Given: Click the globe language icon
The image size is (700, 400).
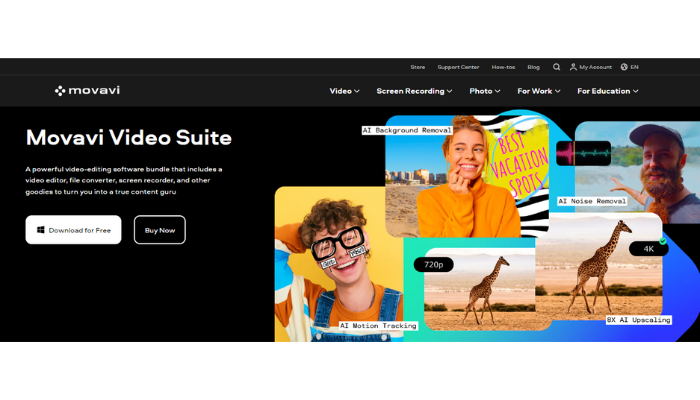Looking at the screenshot, I should 624,67.
